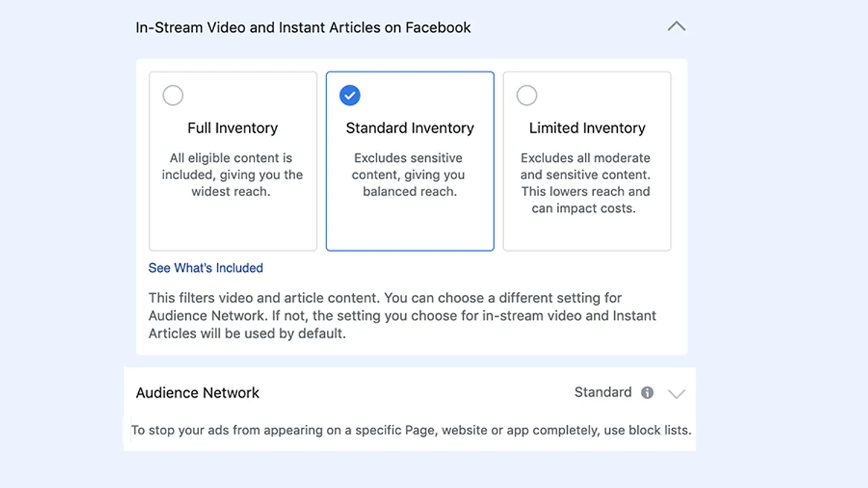This screenshot has height=488, width=868.
Task: Expand the Audience Network chevron
Action: click(676, 394)
